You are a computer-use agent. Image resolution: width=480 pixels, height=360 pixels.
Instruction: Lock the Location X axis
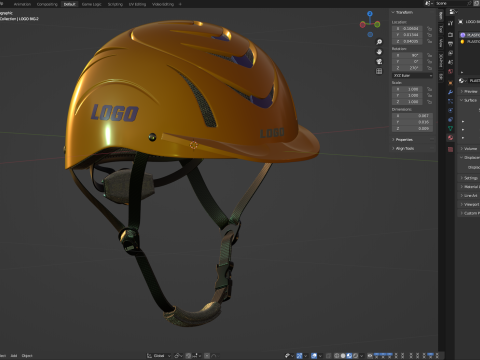429,29
